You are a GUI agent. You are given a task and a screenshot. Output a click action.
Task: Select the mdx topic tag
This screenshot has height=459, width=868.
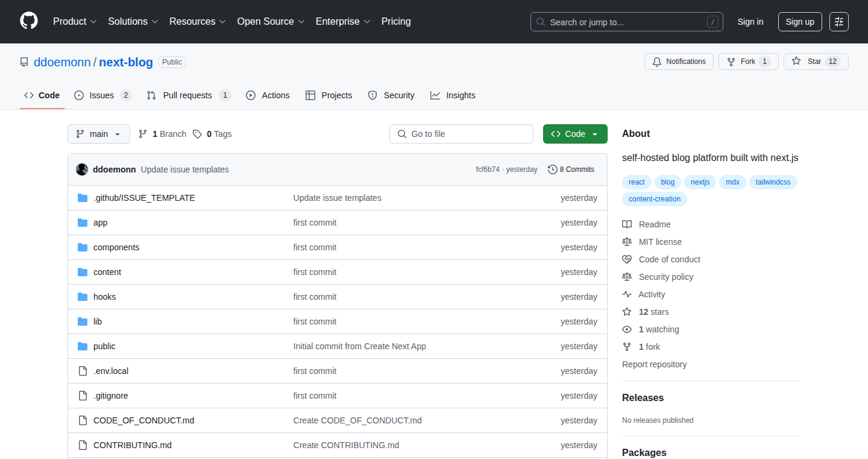click(x=733, y=182)
